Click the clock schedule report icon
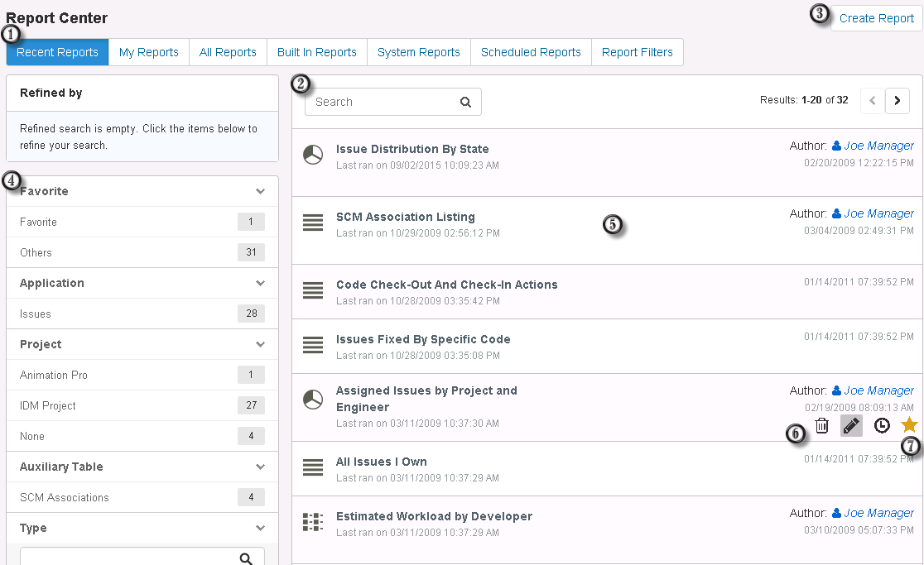Viewport: 924px width, 565px height. pos(882,425)
